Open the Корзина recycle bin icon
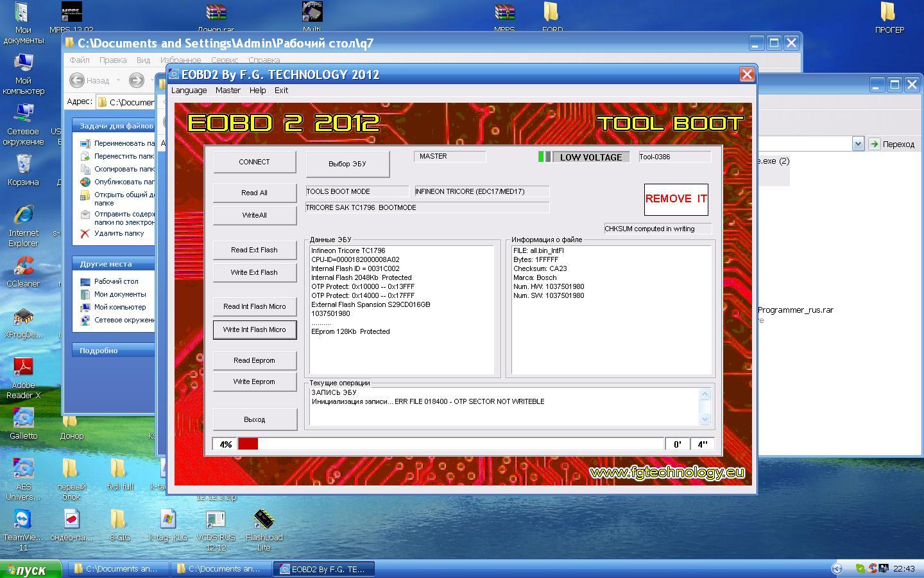The image size is (924, 578). [23, 170]
